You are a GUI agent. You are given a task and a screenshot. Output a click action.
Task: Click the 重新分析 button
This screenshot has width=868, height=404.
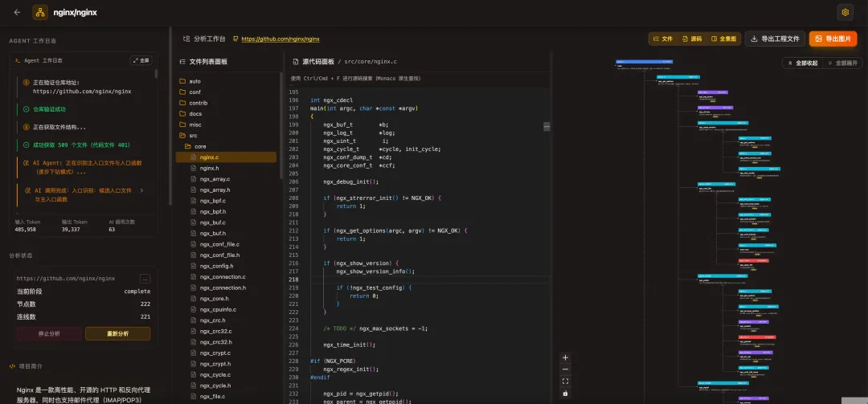click(118, 333)
